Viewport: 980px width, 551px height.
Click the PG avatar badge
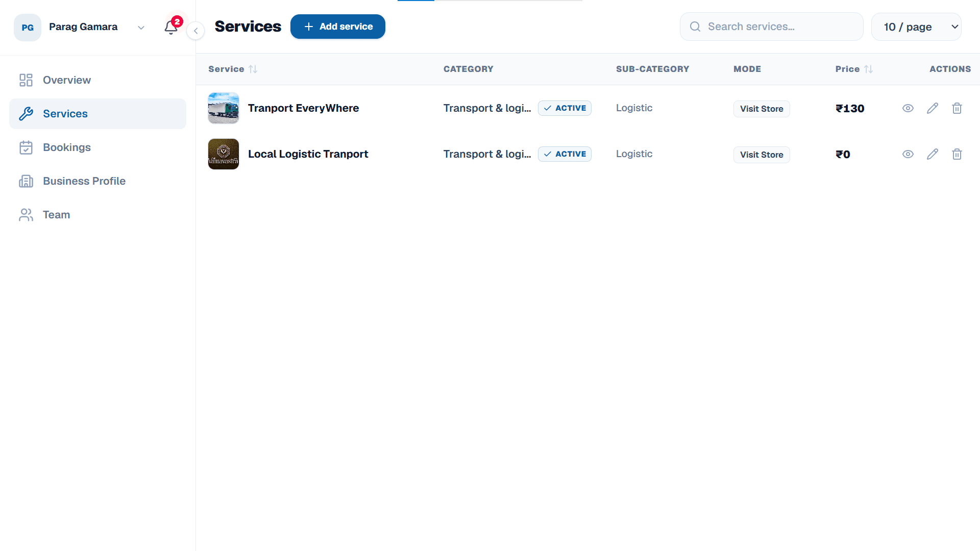(28, 28)
